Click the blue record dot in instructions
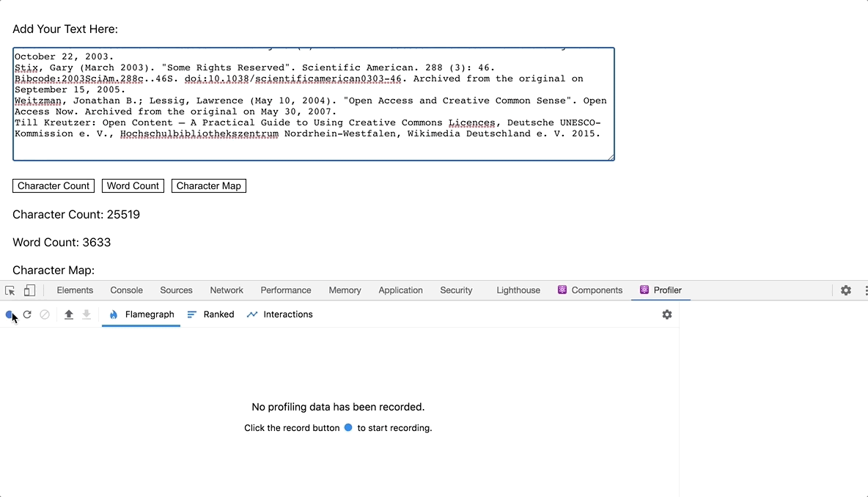 (348, 427)
